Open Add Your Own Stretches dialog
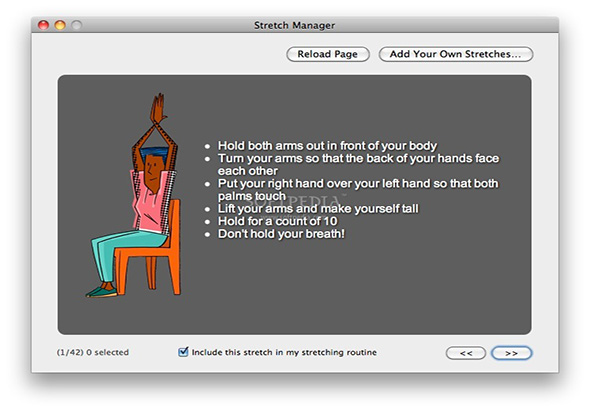This screenshot has height=411, width=590. [456, 54]
